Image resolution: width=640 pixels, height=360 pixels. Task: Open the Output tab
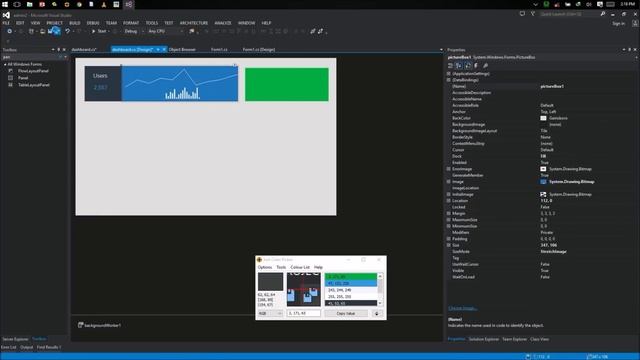(x=27, y=347)
